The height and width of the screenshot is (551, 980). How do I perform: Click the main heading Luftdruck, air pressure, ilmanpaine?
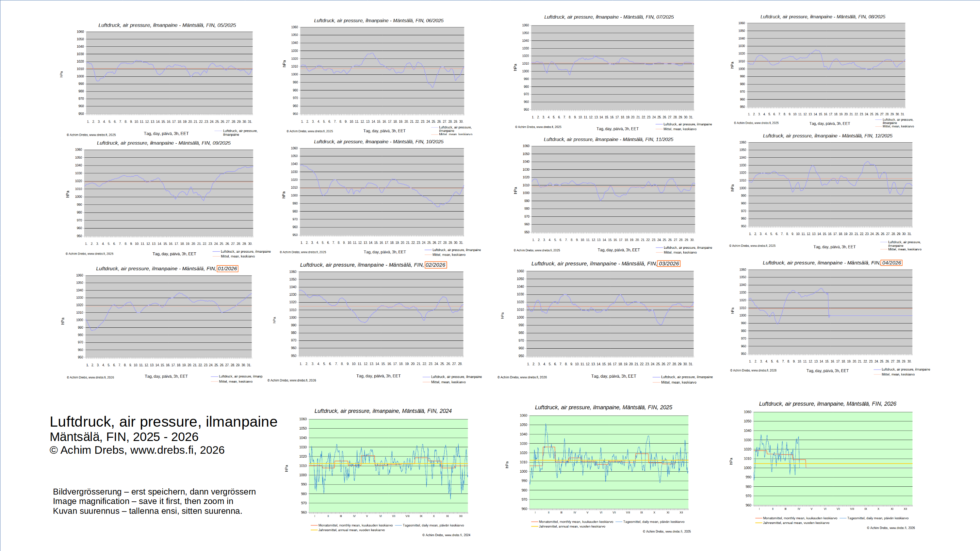pyautogui.click(x=164, y=422)
